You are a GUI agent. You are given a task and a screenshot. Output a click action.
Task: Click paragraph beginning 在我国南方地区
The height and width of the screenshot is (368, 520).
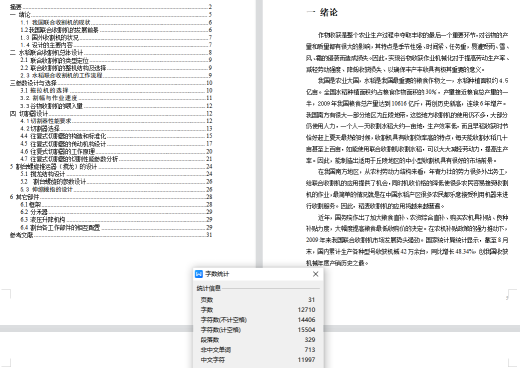(407, 189)
